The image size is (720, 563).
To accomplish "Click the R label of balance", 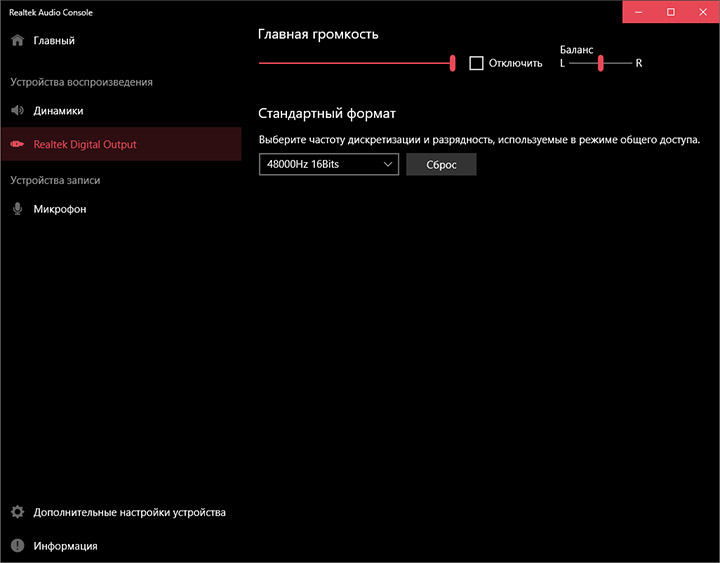I will [639, 63].
